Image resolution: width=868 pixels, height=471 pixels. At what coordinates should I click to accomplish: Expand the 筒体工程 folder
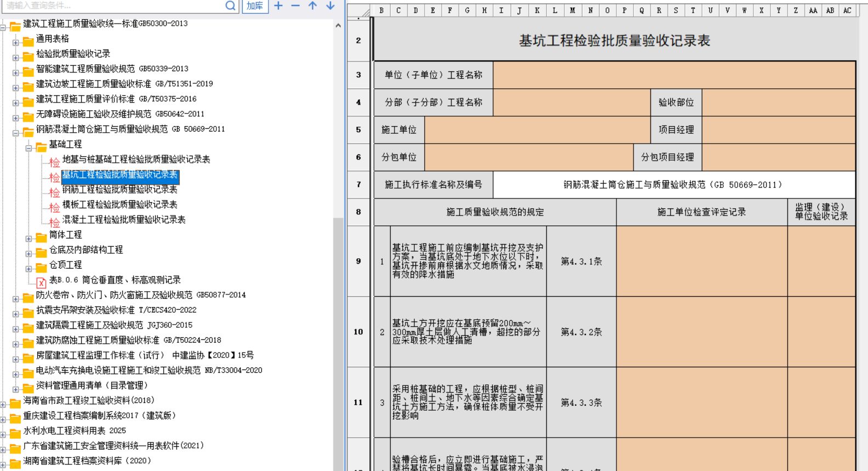[x=28, y=239]
